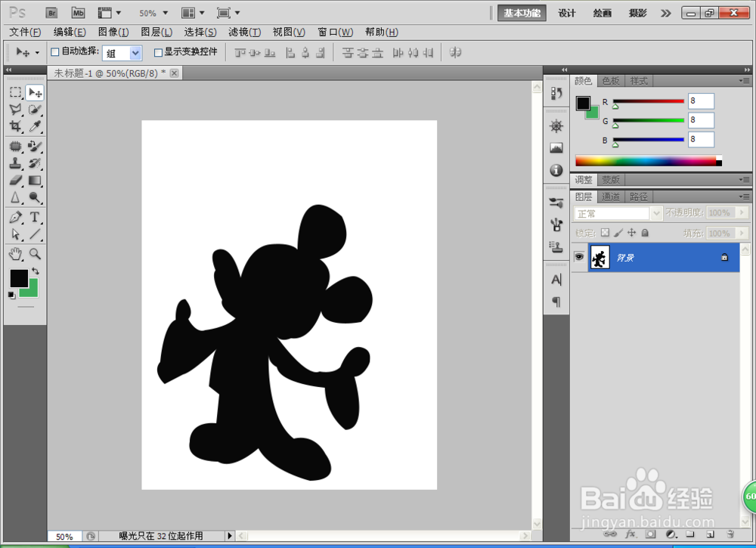This screenshot has height=548, width=756.
Task: Select the Zoom tool
Action: (x=35, y=253)
